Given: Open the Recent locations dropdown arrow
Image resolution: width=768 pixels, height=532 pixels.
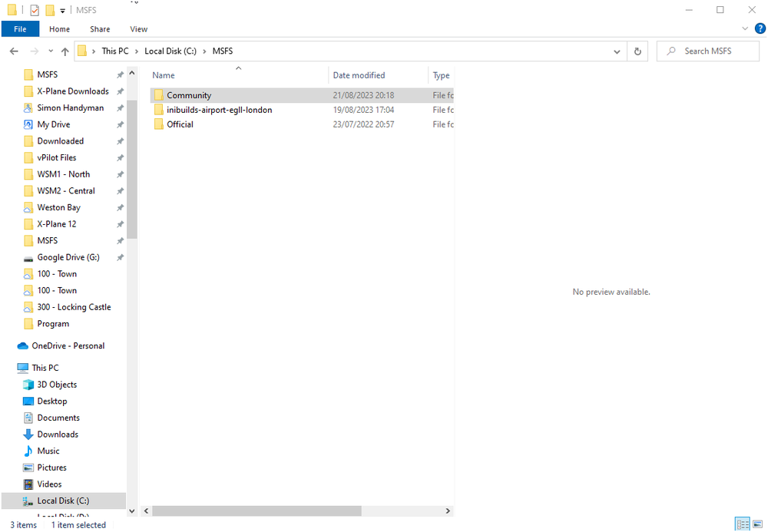Looking at the screenshot, I should (51, 51).
